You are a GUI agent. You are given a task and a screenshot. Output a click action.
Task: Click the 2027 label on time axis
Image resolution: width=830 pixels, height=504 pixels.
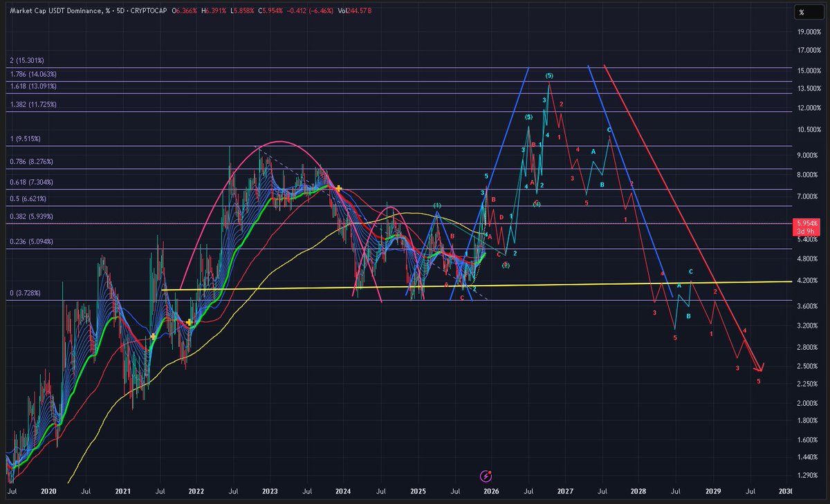click(x=565, y=491)
